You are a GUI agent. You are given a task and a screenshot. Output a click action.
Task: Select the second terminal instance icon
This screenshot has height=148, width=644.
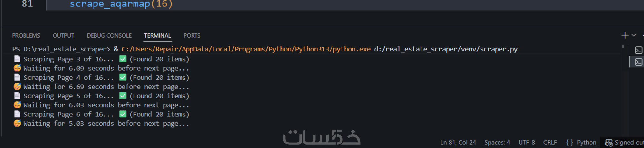coord(639,62)
